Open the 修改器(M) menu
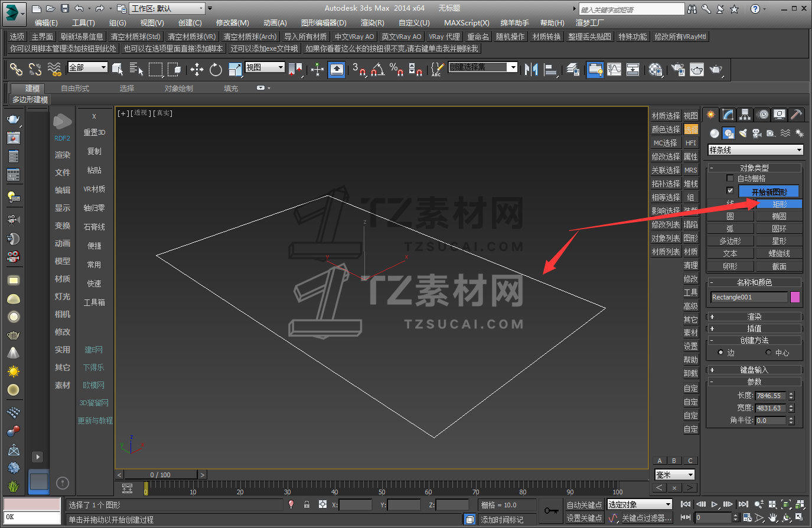The height and width of the screenshot is (528, 812). point(232,23)
